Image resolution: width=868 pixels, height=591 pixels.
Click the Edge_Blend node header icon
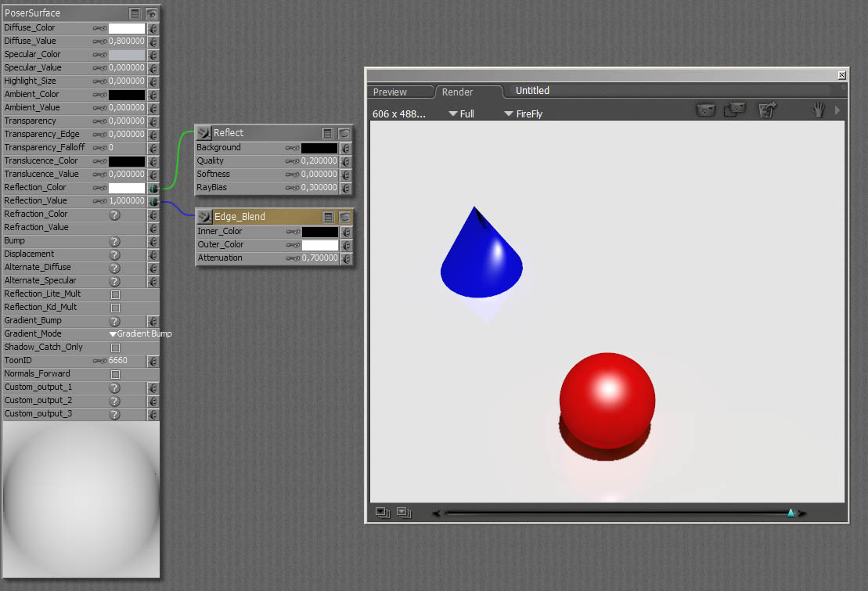[205, 217]
